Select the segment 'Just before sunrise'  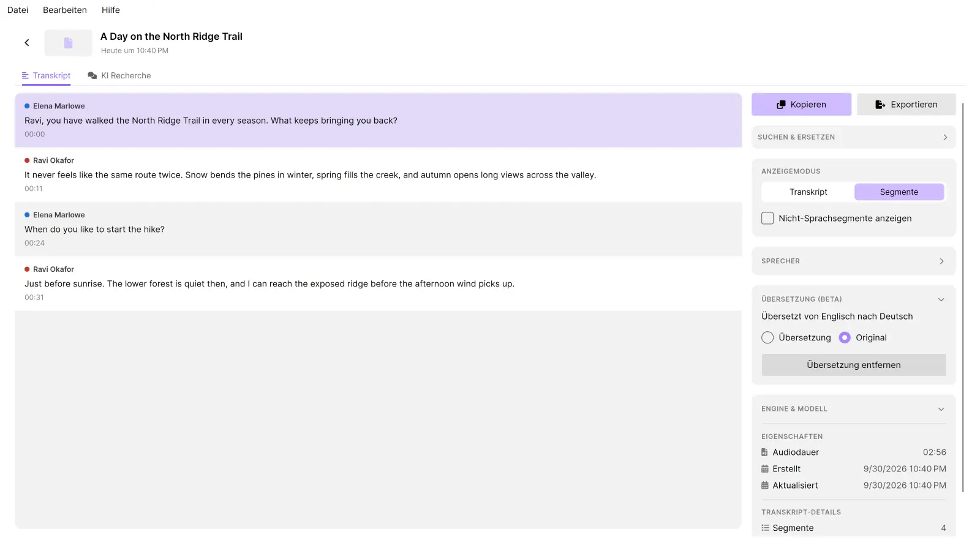(x=378, y=283)
